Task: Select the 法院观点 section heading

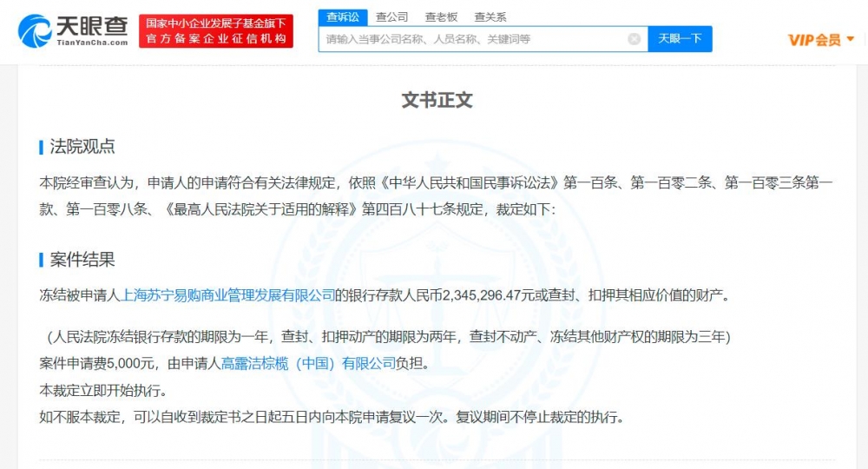Action: 82,146
